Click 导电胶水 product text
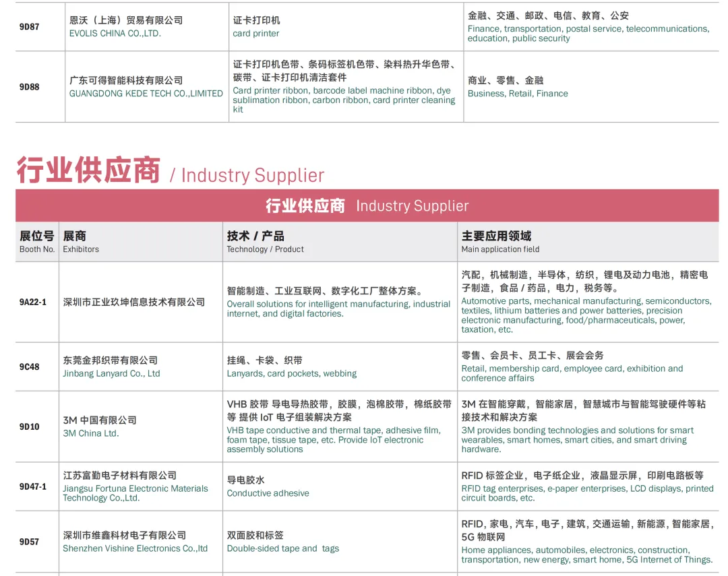 tap(245, 480)
